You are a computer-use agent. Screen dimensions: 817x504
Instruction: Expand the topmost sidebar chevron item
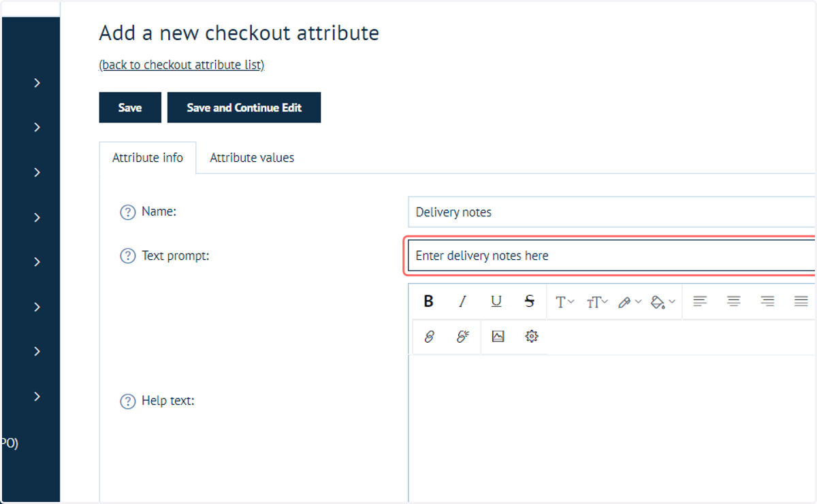(x=37, y=83)
